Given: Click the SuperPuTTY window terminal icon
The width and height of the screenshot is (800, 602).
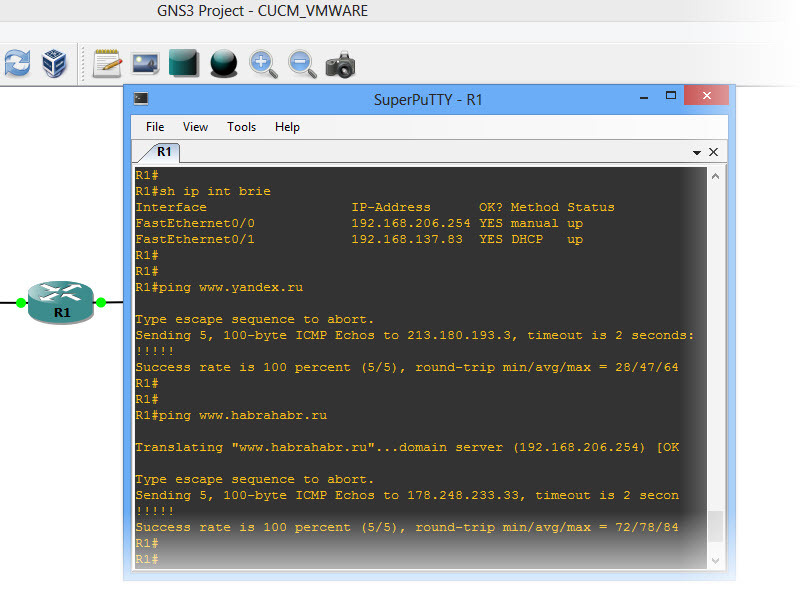Looking at the screenshot, I should [141, 99].
